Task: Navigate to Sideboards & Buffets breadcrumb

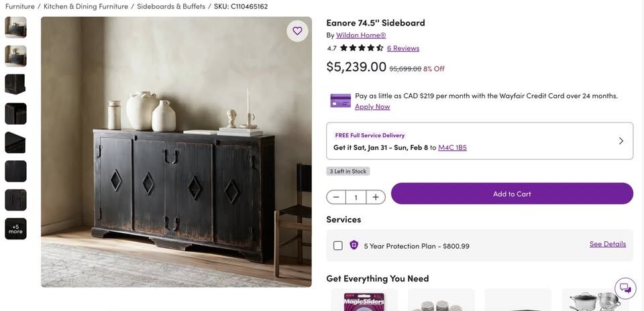Action: coord(170,7)
